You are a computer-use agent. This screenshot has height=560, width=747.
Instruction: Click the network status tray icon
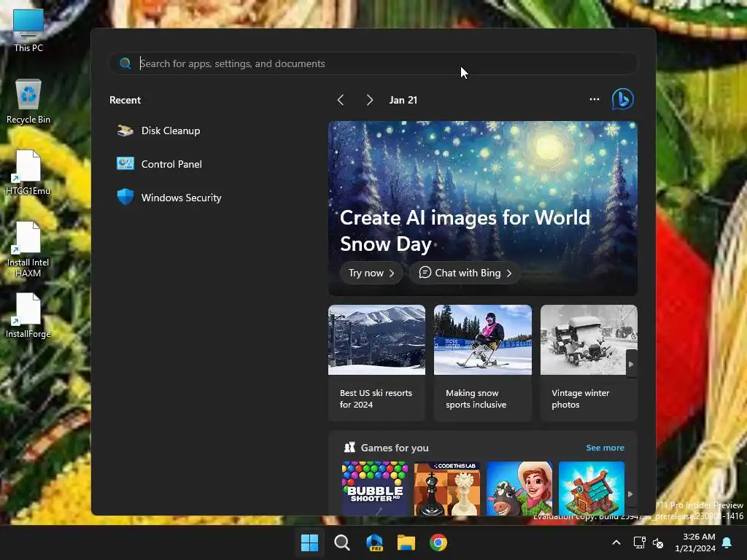639,542
